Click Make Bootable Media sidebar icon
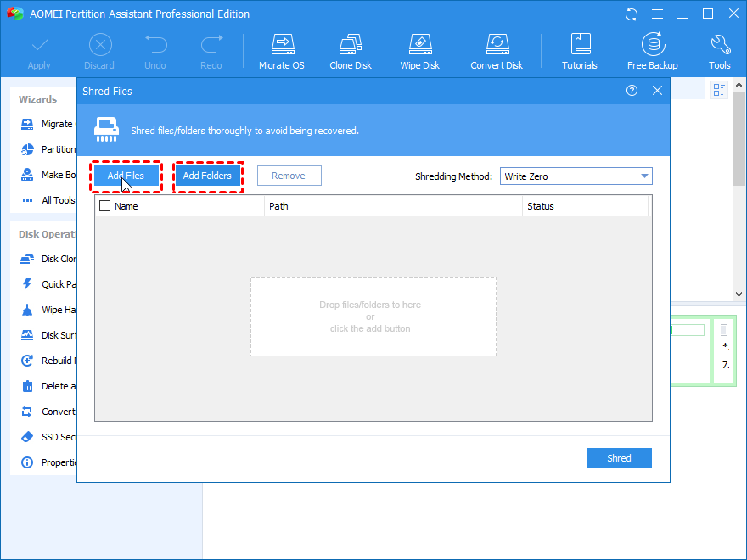The height and width of the screenshot is (560, 747). click(27, 175)
